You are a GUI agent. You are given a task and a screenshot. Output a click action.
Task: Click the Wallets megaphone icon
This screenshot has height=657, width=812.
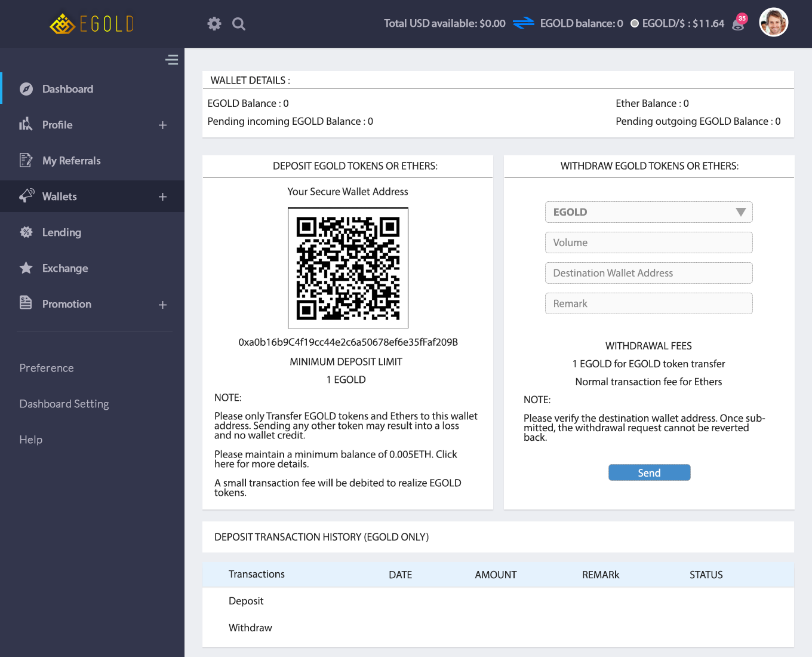26,195
